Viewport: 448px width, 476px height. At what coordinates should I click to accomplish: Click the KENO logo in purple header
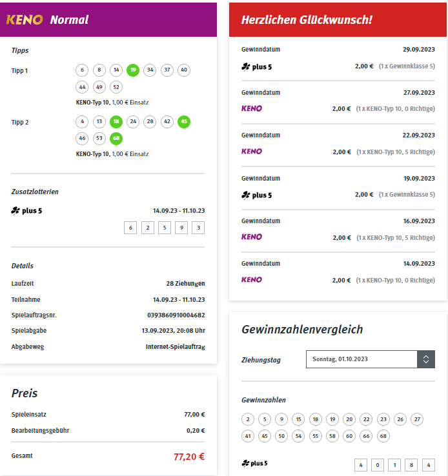25,20
